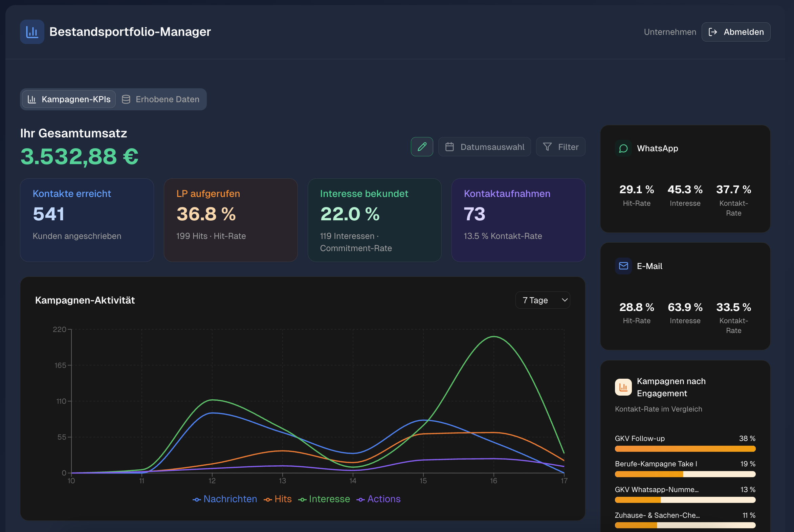The height and width of the screenshot is (532, 794).
Task: Click the Unternehmen link
Action: pyautogui.click(x=670, y=31)
